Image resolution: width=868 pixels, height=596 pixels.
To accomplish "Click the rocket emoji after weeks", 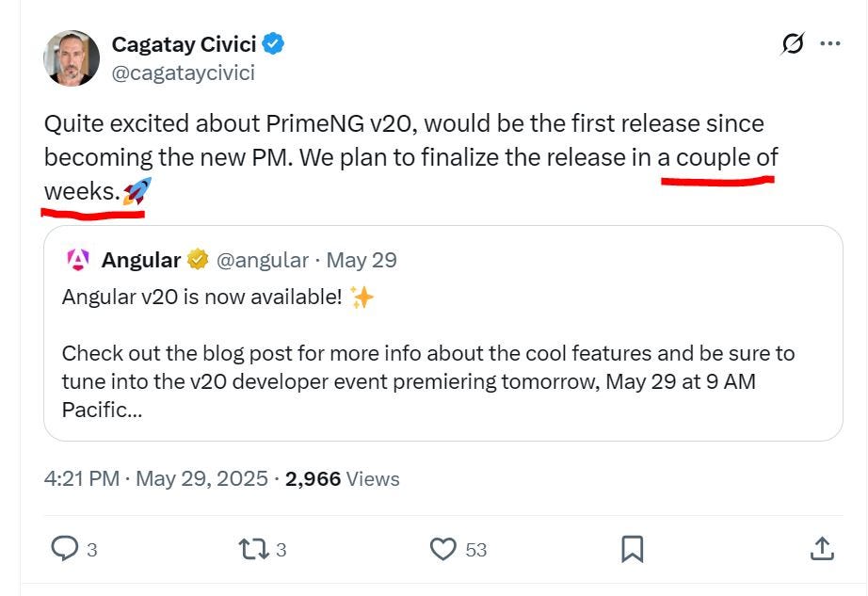I will click(137, 191).
